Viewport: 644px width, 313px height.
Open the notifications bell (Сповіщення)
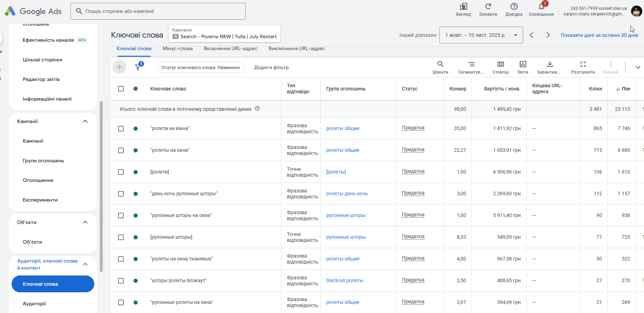541,7
